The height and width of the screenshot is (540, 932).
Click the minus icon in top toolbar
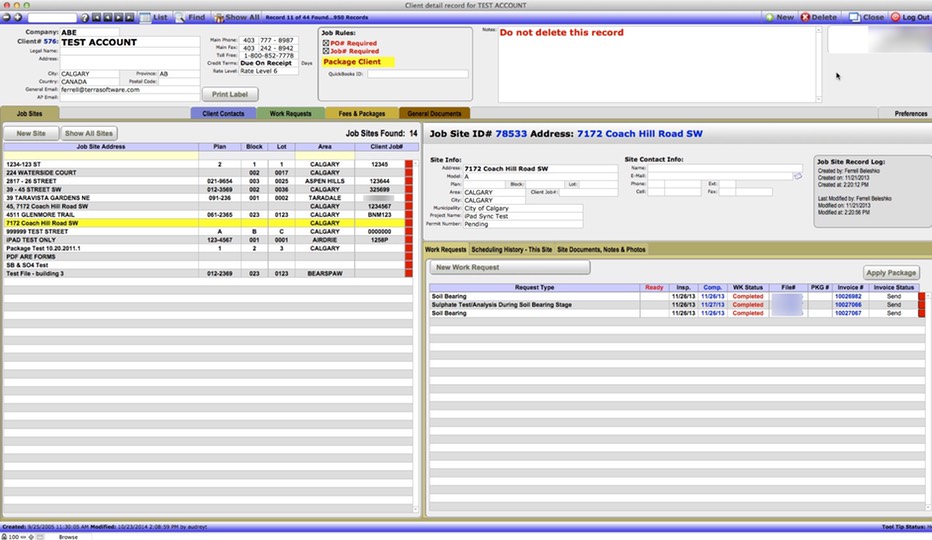coord(7,17)
